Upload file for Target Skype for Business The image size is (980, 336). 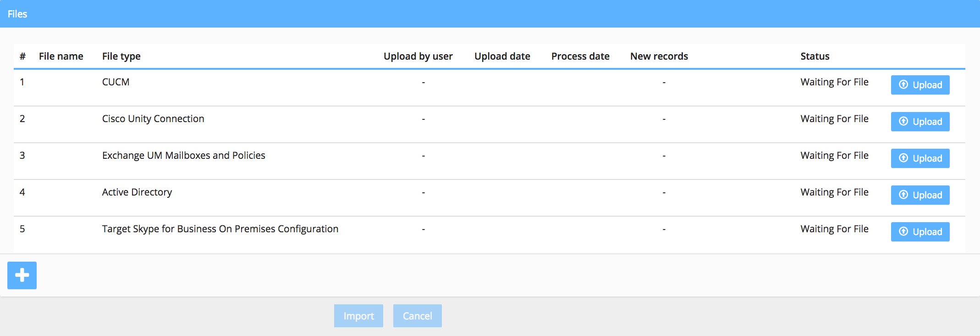(920, 232)
